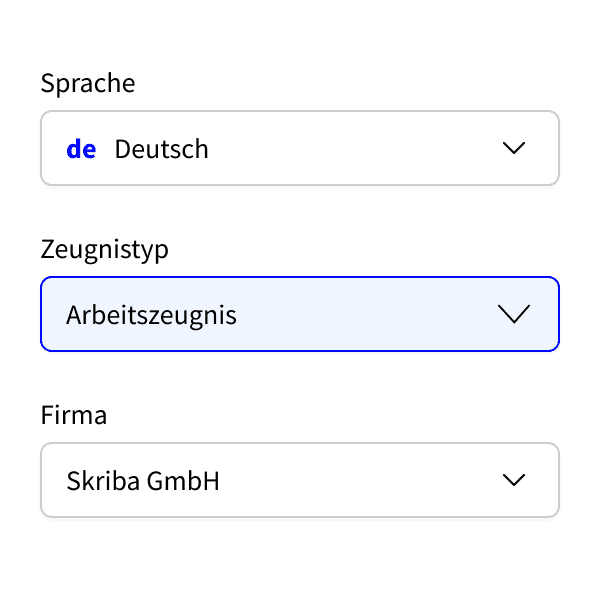Open the Zeugnistyp dropdown
This screenshot has width=600, height=600.
300,314
